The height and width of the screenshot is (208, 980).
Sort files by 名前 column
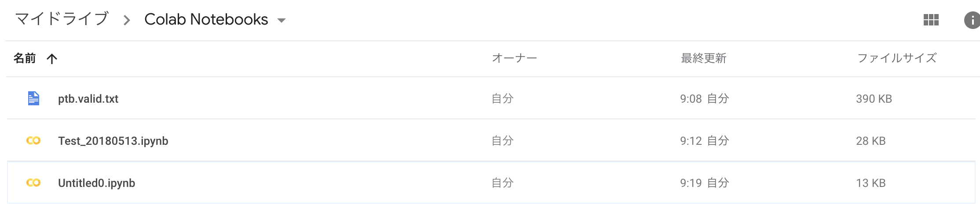coord(25,58)
